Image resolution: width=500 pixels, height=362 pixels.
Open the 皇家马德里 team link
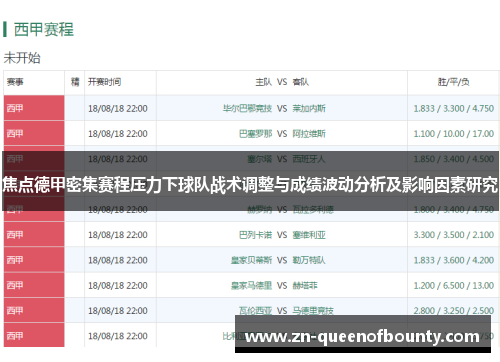[x=251, y=286]
